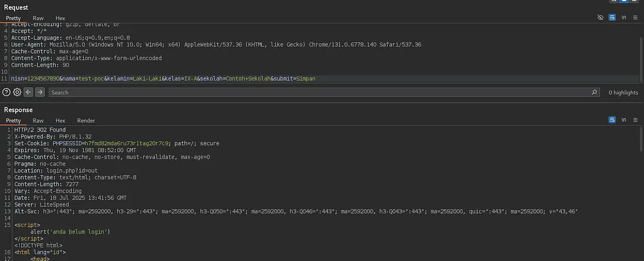Open the Request panel hamburger menu
The width and height of the screenshot is (644, 261).
635,18
